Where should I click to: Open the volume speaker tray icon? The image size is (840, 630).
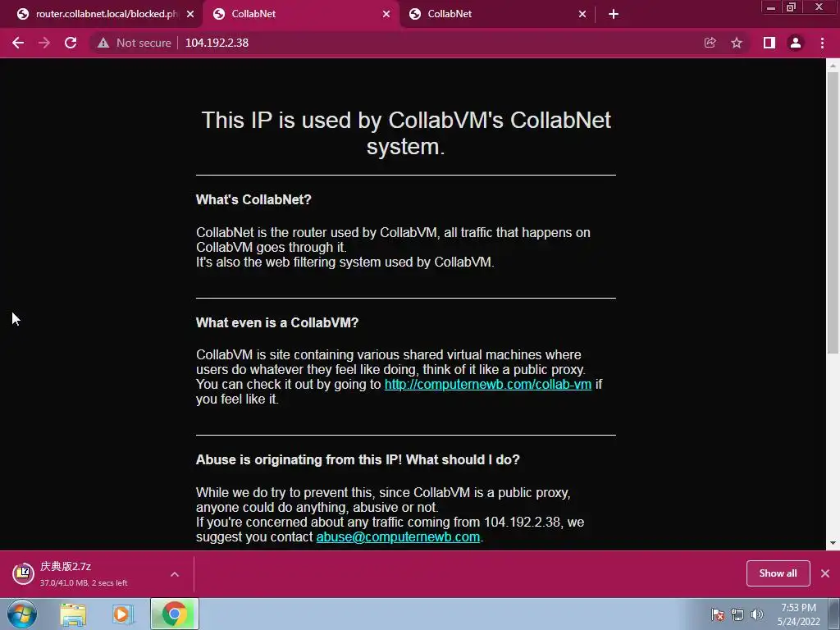pos(756,614)
